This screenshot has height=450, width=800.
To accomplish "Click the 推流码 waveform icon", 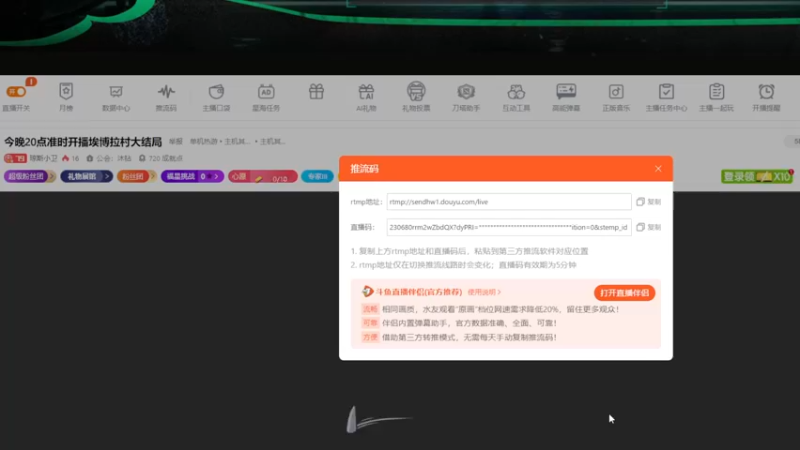I will 166,91.
